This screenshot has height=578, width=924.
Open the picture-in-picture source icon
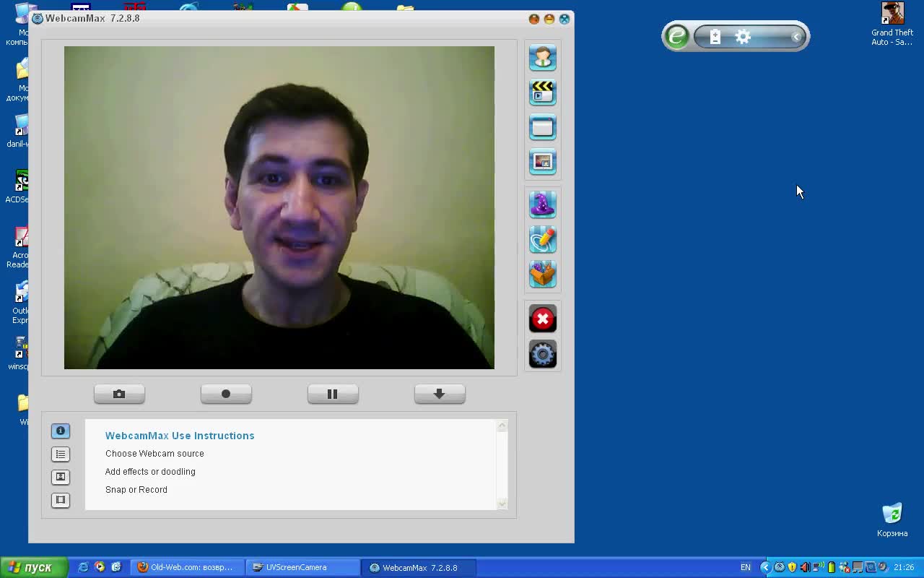(542, 162)
